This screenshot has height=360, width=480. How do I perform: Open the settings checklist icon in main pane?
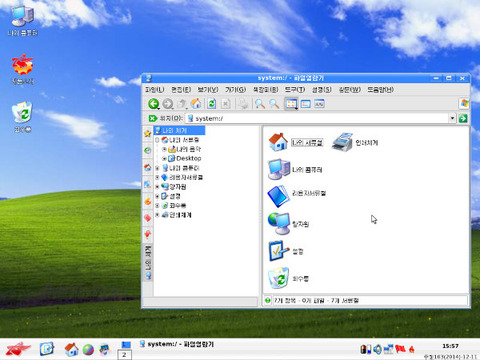(279, 251)
